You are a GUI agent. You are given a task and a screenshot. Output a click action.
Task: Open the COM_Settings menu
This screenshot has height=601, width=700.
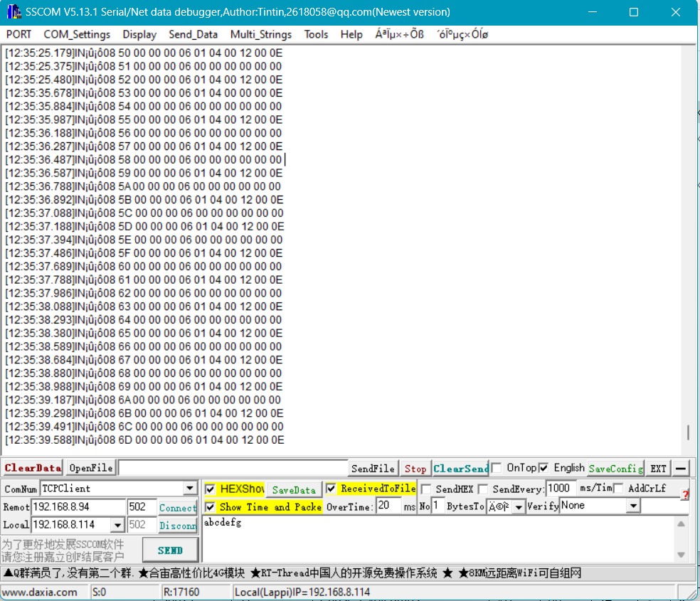pos(77,34)
